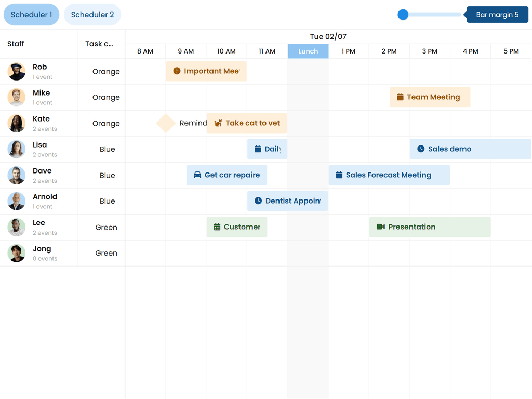Select the Scheduler 2 tab
The height and width of the screenshot is (399, 532).
coord(92,15)
